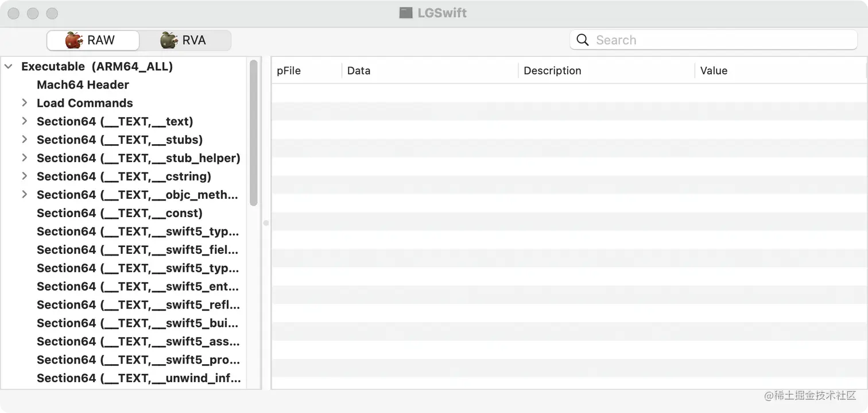Select Section64 (__TEXT,__stub_helper) row
This screenshot has width=868, height=413.
coord(124,158)
